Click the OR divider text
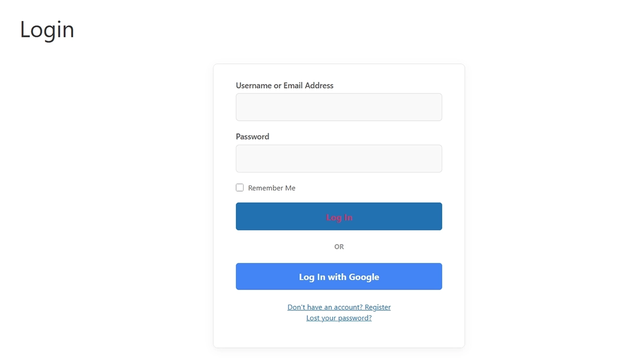Viewport: 644px width, 362px height. click(339, 247)
